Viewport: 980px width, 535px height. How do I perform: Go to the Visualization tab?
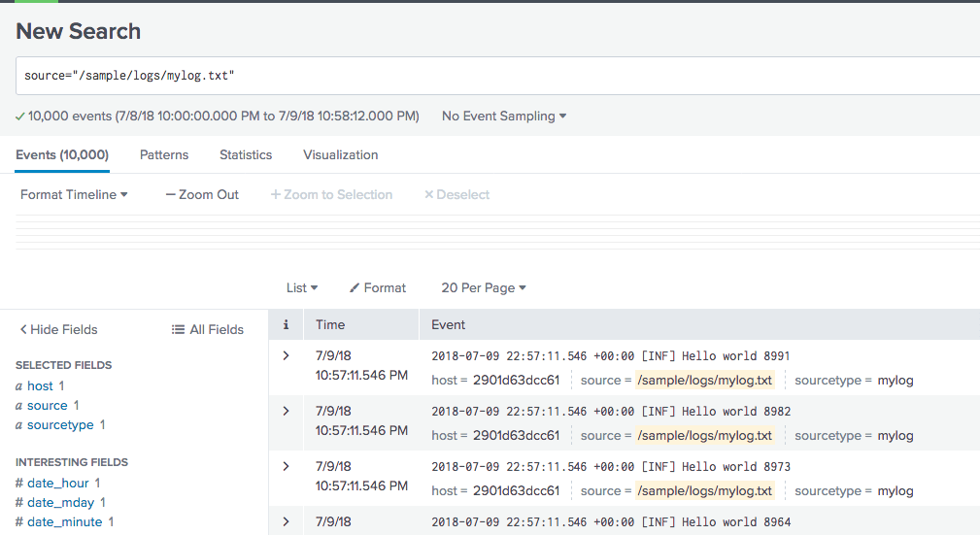tap(341, 155)
